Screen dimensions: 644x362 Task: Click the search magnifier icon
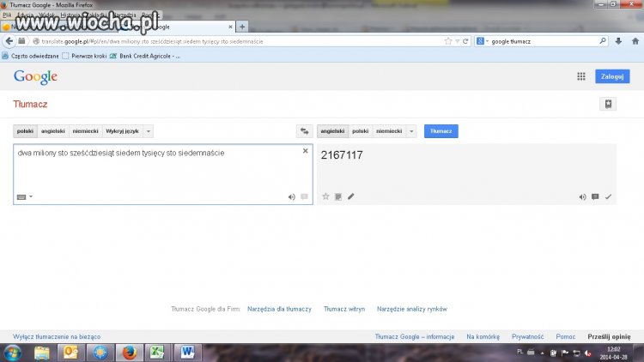click(603, 40)
